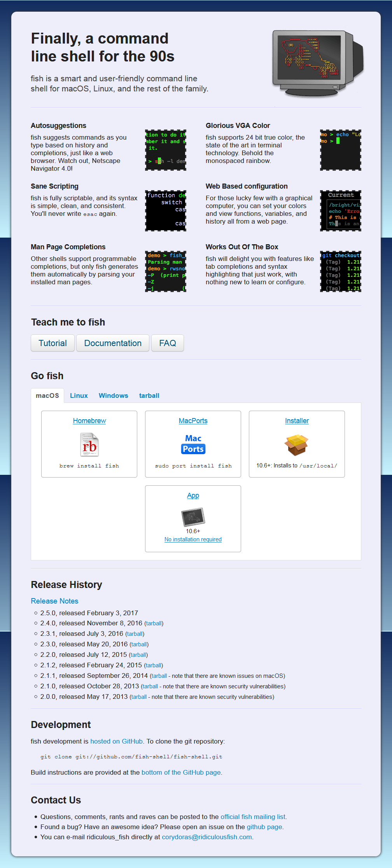Screen dimensions: 392x868
Task: Click the Installer package box icon
Action: tap(297, 444)
